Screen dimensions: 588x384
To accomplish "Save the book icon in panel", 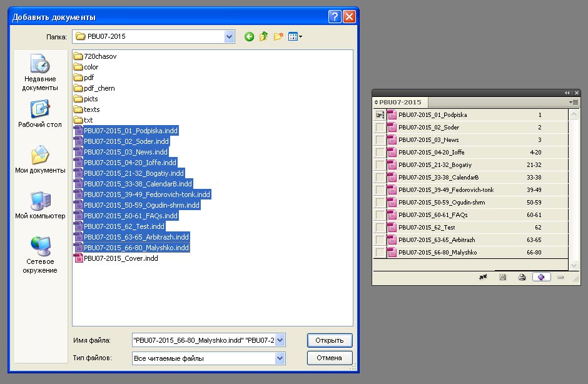I will [502, 277].
